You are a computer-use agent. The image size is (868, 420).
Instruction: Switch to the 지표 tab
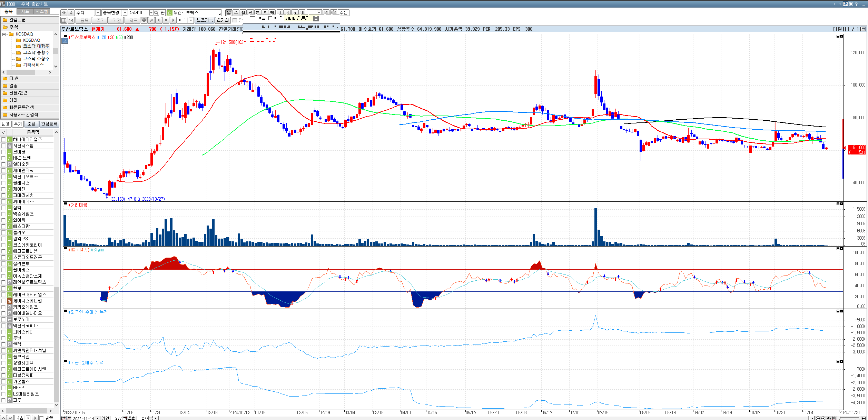tap(25, 11)
